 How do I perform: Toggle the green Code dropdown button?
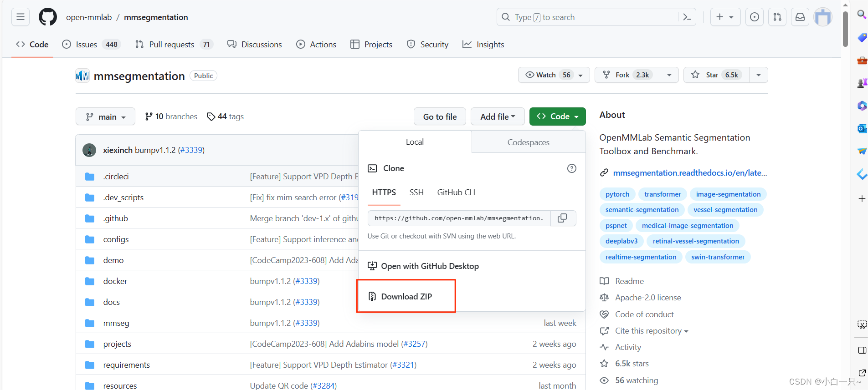tap(558, 116)
